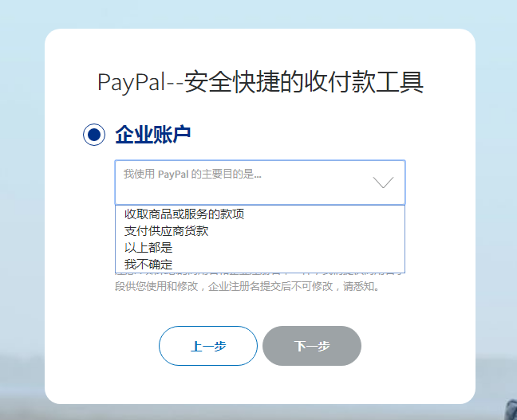
Task: Click the grey 下一步 button
Action: click(312, 346)
